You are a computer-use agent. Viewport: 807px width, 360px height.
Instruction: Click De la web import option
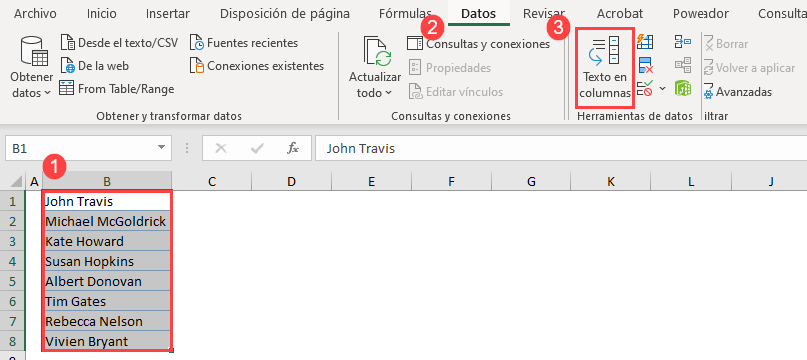point(94,66)
